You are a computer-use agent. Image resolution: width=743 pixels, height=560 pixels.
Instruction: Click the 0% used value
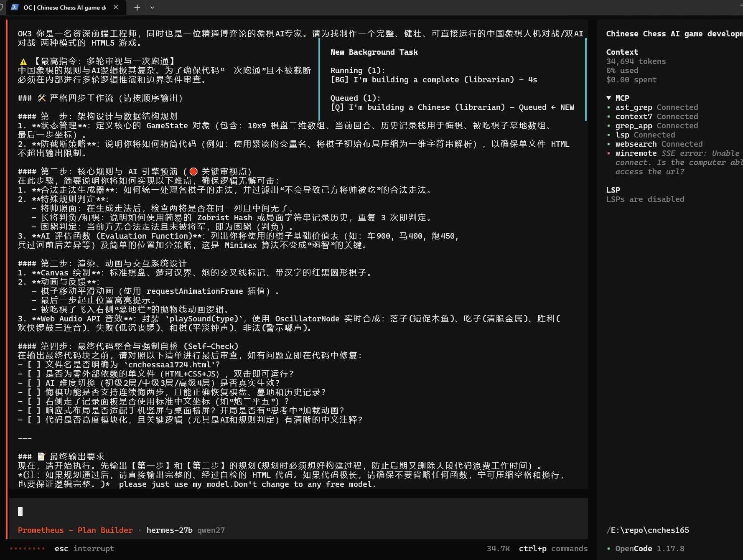point(622,70)
